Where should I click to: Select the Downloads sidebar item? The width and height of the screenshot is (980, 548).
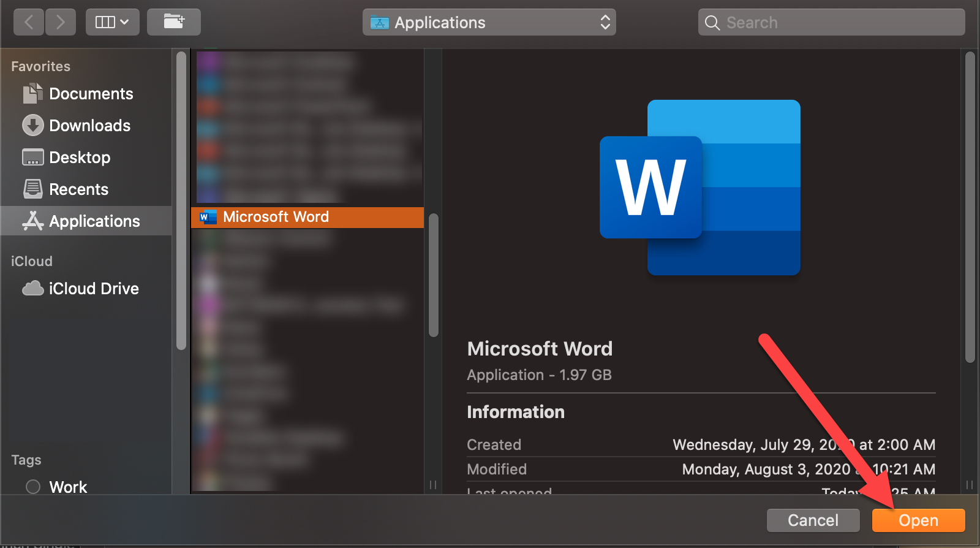[86, 126]
